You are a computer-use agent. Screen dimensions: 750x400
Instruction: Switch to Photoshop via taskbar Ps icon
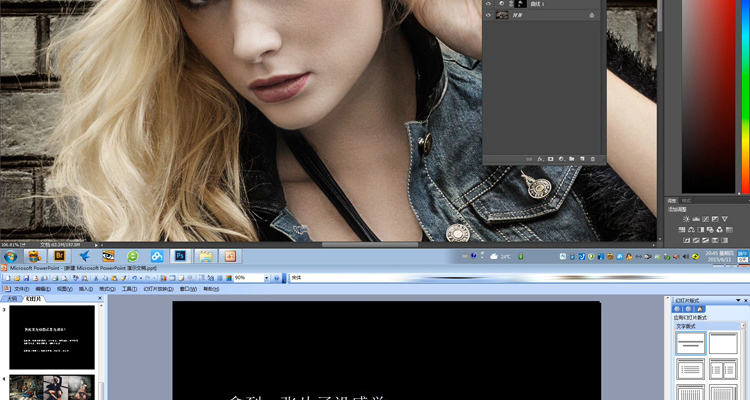[x=180, y=256]
